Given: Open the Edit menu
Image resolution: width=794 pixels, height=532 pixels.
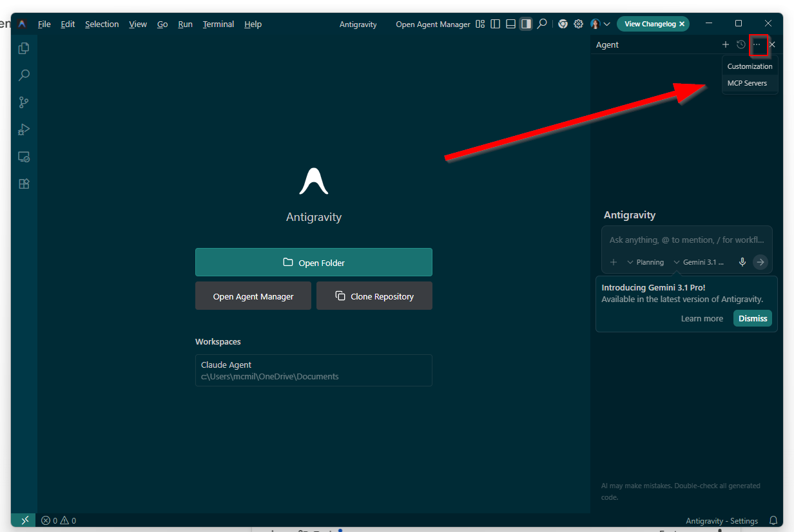Looking at the screenshot, I should tap(68, 24).
